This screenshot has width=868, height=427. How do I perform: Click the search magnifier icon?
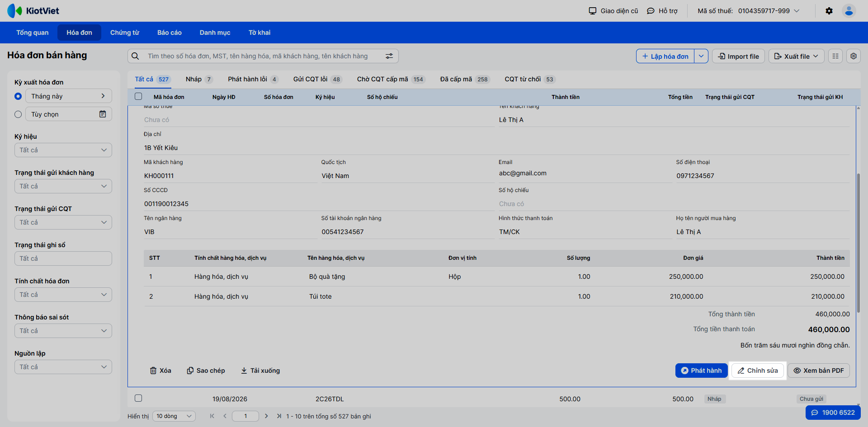[x=135, y=56]
